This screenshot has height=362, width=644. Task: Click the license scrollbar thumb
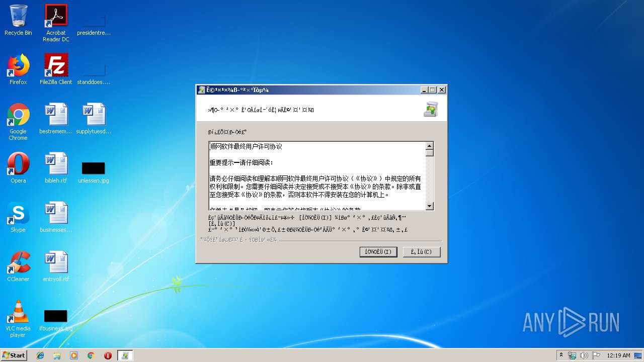430,153
